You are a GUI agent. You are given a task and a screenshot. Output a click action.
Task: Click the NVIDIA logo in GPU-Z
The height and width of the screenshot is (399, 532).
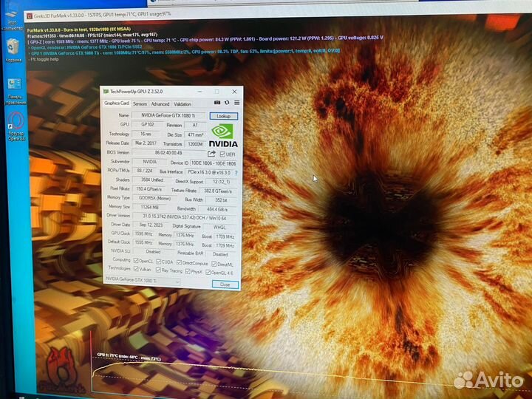223,135
